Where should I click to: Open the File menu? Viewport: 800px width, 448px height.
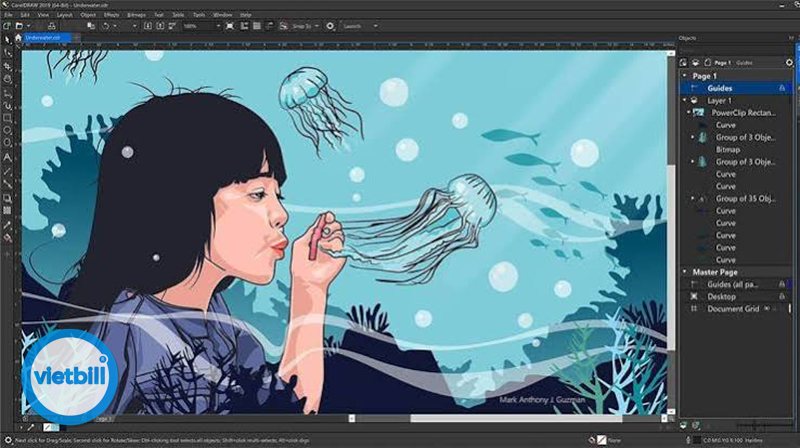pyautogui.click(x=9, y=15)
